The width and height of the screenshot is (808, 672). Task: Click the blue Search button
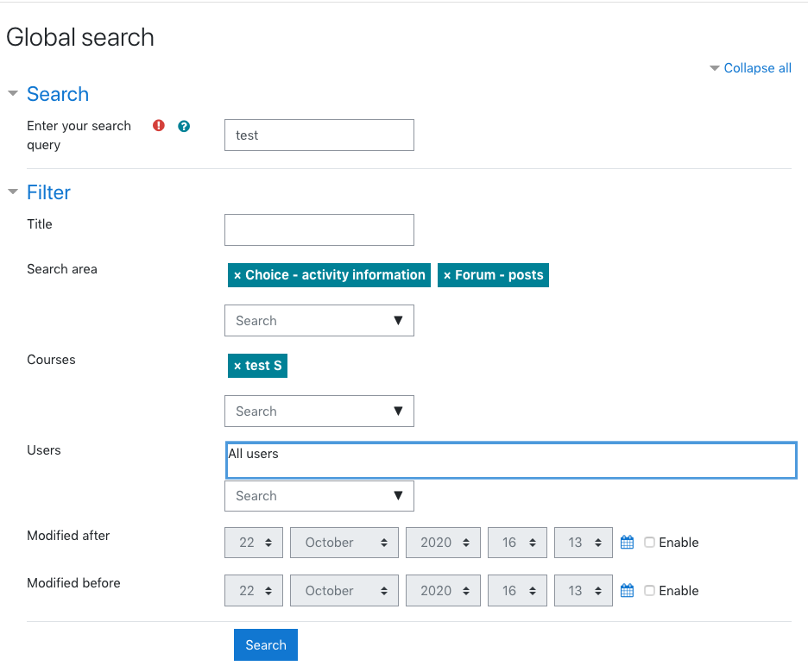(x=266, y=644)
